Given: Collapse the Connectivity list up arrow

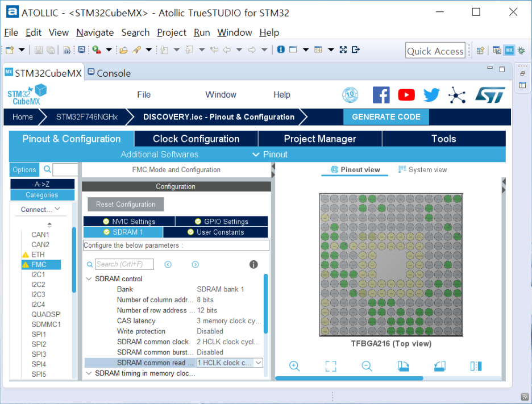Looking at the screenshot, I should [x=49, y=224].
